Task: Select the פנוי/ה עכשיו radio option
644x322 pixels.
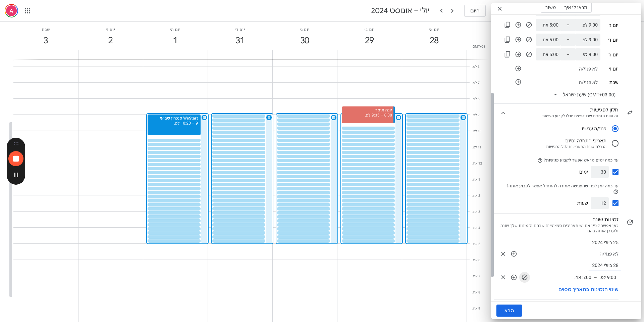Action: click(615, 129)
